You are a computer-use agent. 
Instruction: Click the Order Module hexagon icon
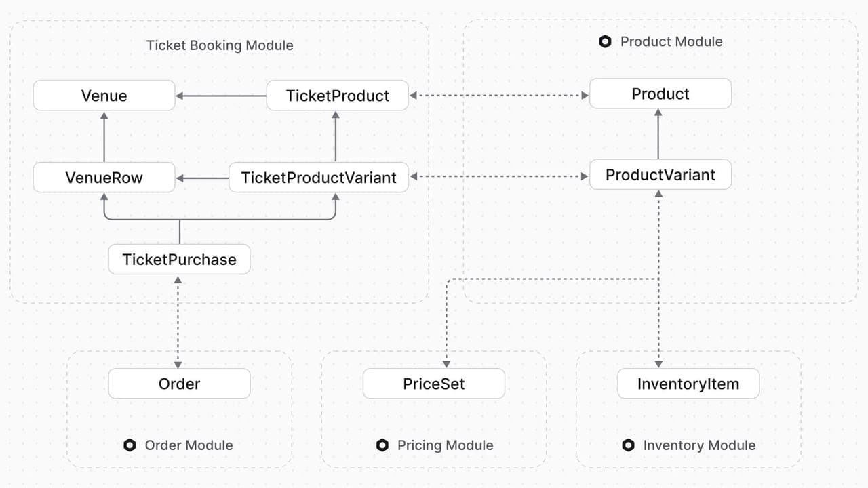130,445
